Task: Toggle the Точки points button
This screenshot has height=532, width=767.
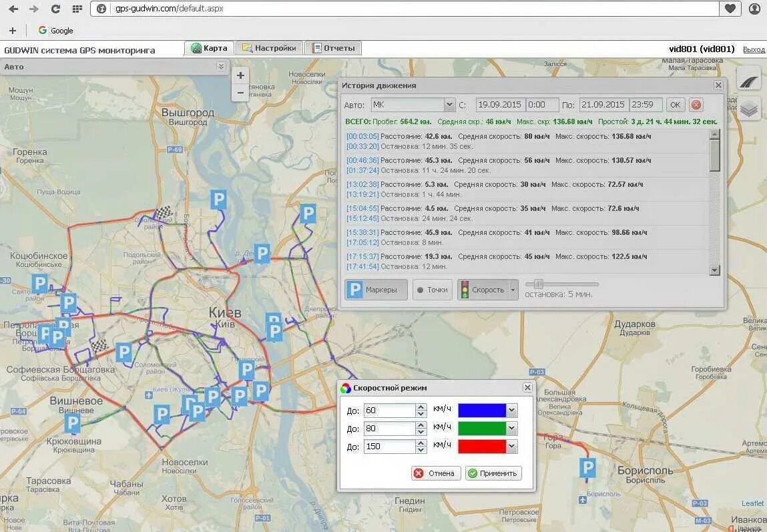Action: click(x=433, y=290)
